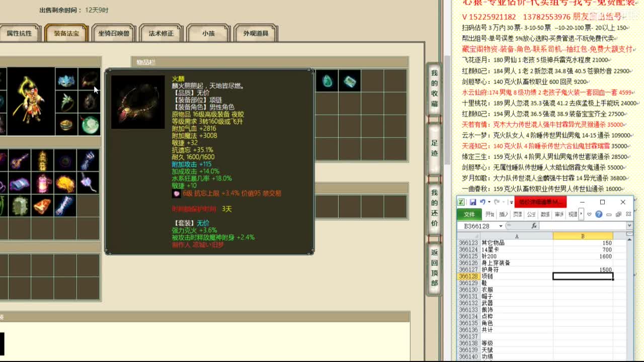Click the 武器 cell in Excel
The width and height of the screenshot is (644, 362).
pyautogui.click(x=517, y=303)
